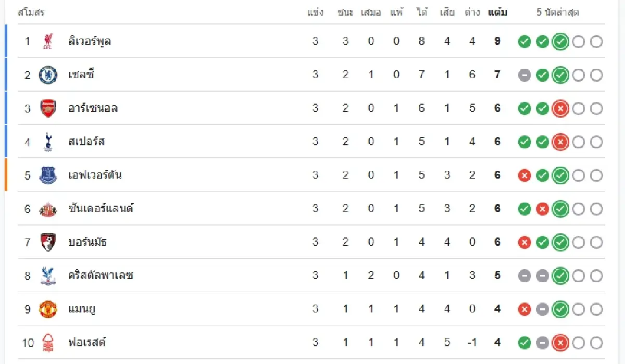Click Chelsea's grey draw result icon
This screenshot has height=364, width=625.
(x=524, y=76)
